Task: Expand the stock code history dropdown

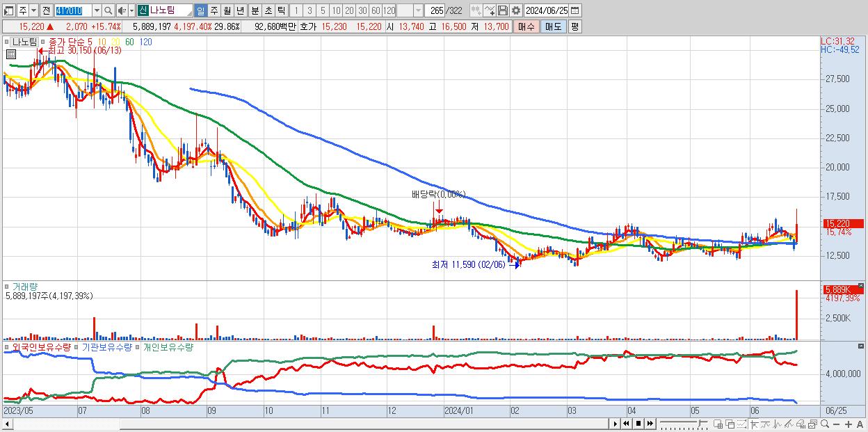Action: pyautogui.click(x=97, y=10)
